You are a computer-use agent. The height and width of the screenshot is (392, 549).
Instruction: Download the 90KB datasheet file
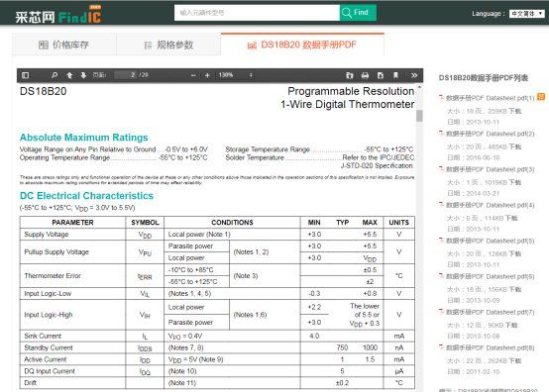coord(510,326)
